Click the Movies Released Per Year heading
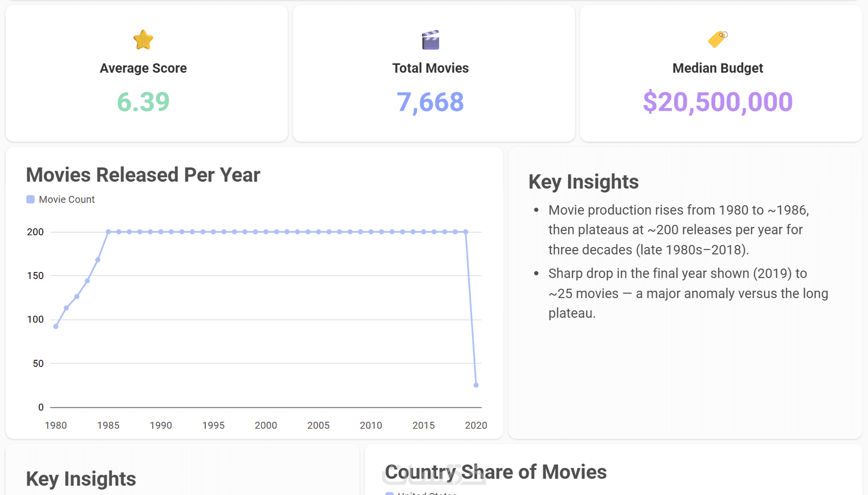 click(x=143, y=175)
